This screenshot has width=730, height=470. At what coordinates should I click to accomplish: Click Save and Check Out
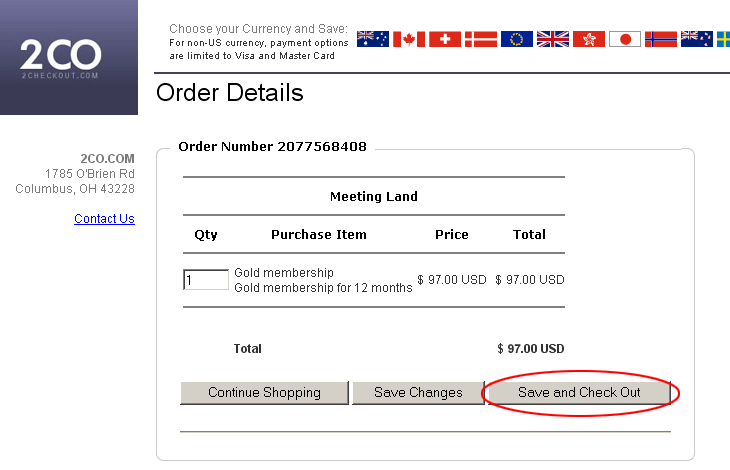click(x=579, y=393)
